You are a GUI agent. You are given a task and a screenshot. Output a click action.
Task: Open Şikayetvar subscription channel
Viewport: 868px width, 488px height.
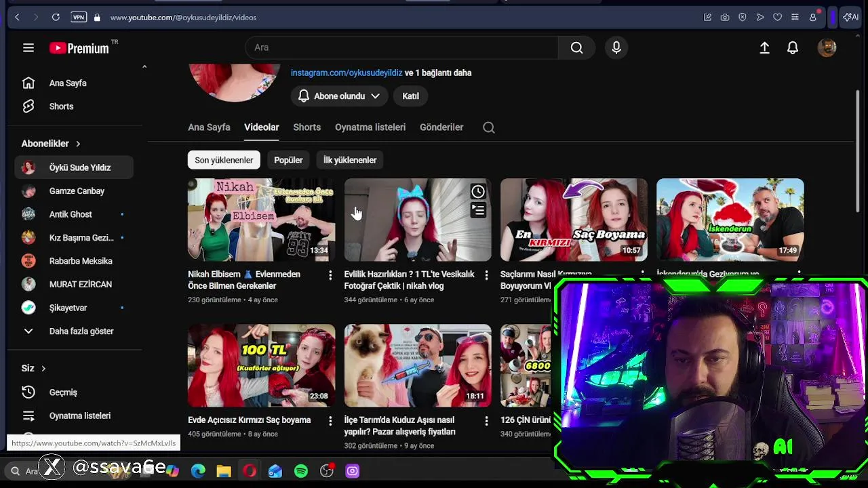point(75,308)
